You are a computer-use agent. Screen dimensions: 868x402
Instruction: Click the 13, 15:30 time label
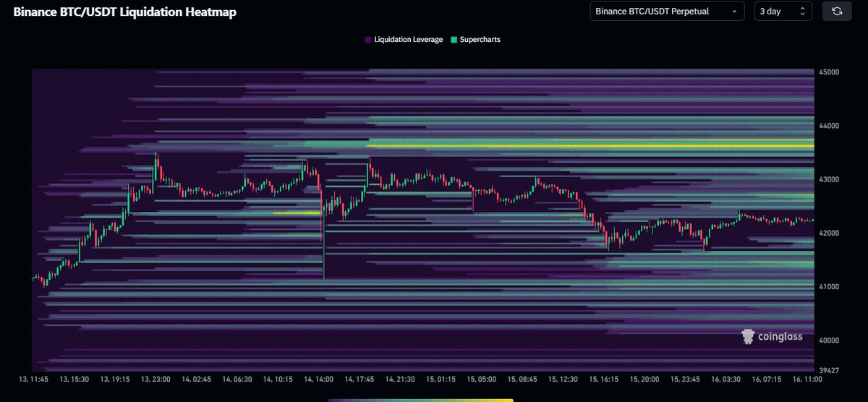click(74, 379)
